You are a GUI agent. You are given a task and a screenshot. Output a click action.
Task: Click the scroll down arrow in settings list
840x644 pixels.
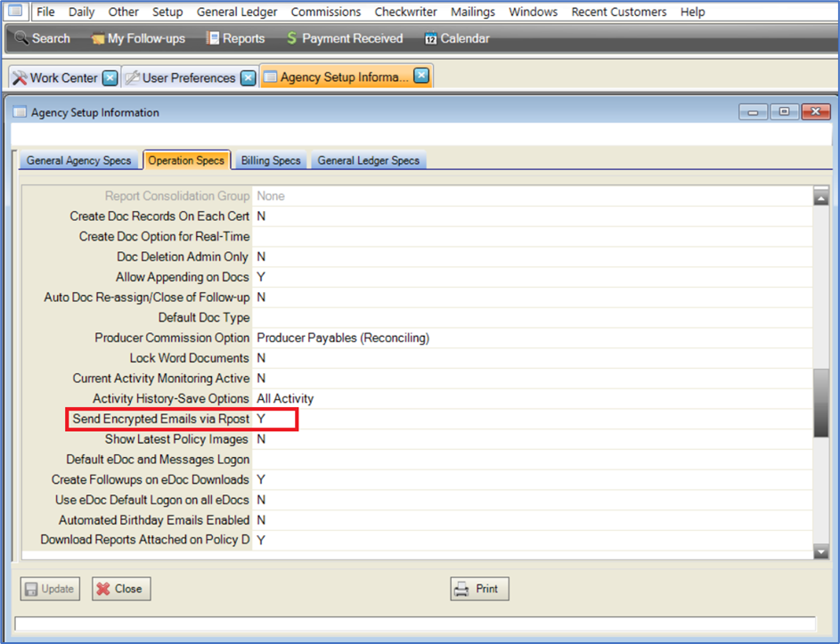pyautogui.click(x=821, y=552)
